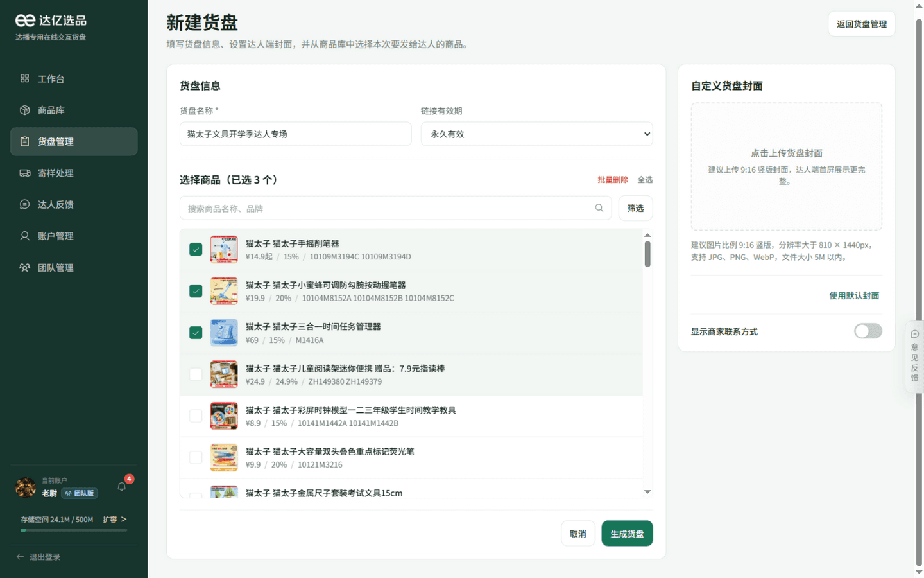Screen dimensions: 924x578
Task: Check 大容量双头叠色重点标记荧光笔 checkbox
Action: tap(196, 457)
